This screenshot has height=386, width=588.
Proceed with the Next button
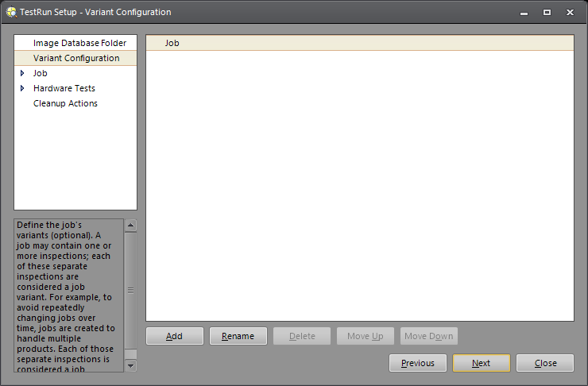coord(481,363)
